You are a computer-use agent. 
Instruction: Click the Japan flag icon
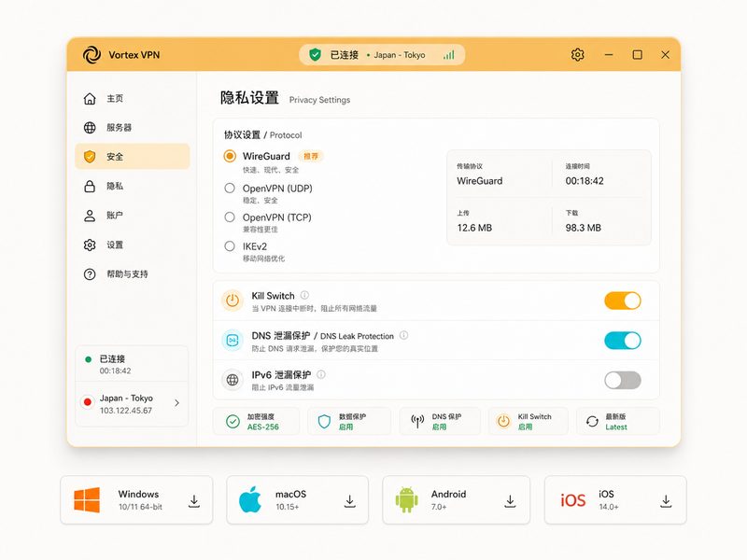[x=88, y=402]
